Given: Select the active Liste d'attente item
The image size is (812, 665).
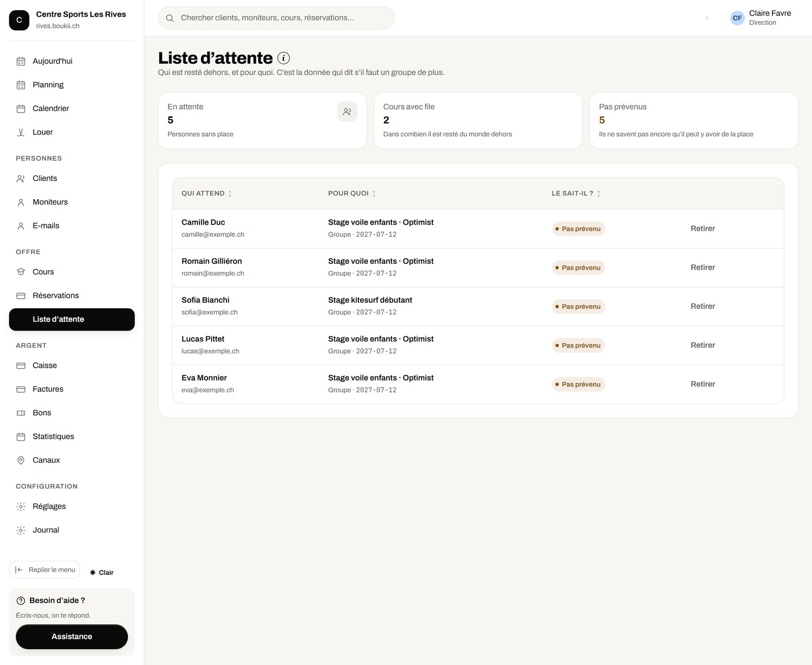Looking at the screenshot, I should [x=72, y=320].
